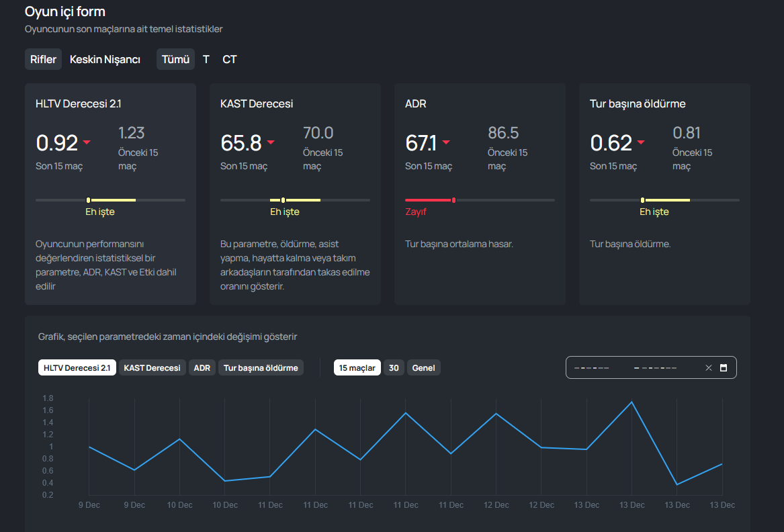784x532 pixels.
Task: Select the Rifler role toggle
Action: coord(43,59)
